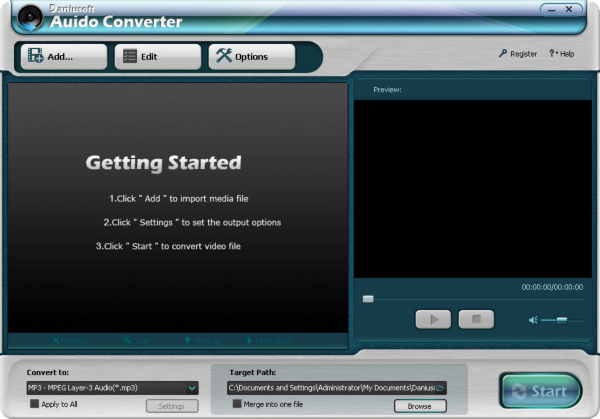Screen dimensions: 600x419
Task: Click the '3.Click " Start " to convert video file' text
Action: coord(168,246)
